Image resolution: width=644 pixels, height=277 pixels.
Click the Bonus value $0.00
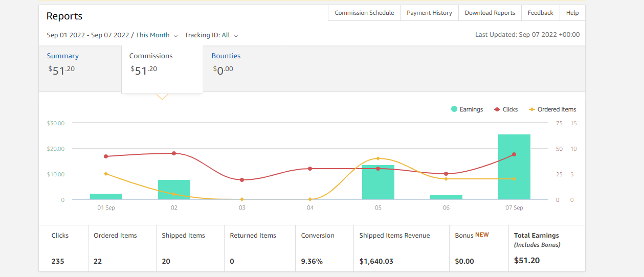[464, 261]
